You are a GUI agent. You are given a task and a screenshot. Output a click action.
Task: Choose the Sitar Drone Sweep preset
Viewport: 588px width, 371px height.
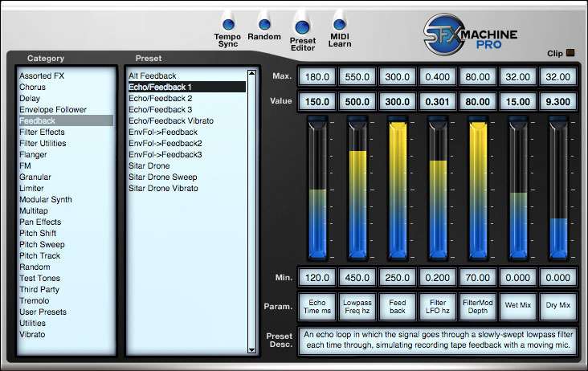click(x=163, y=177)
